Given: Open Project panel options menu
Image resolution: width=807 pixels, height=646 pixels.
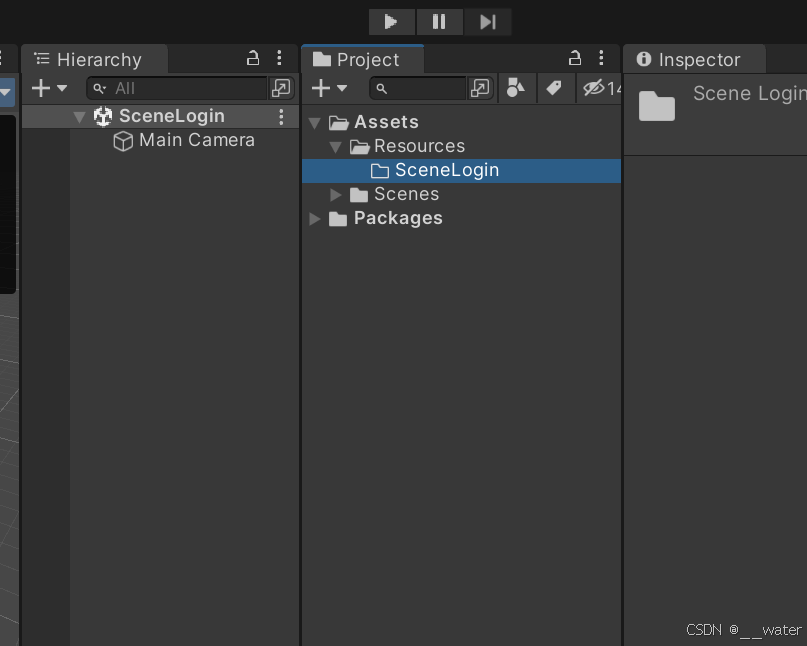Looking at the screenshot, I should (601, 58).
